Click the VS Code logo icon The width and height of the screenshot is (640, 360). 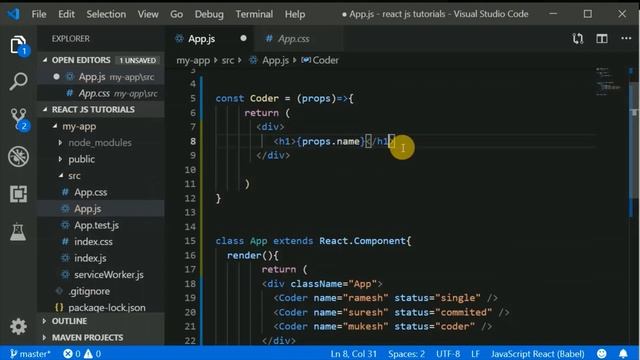point(13,14)
